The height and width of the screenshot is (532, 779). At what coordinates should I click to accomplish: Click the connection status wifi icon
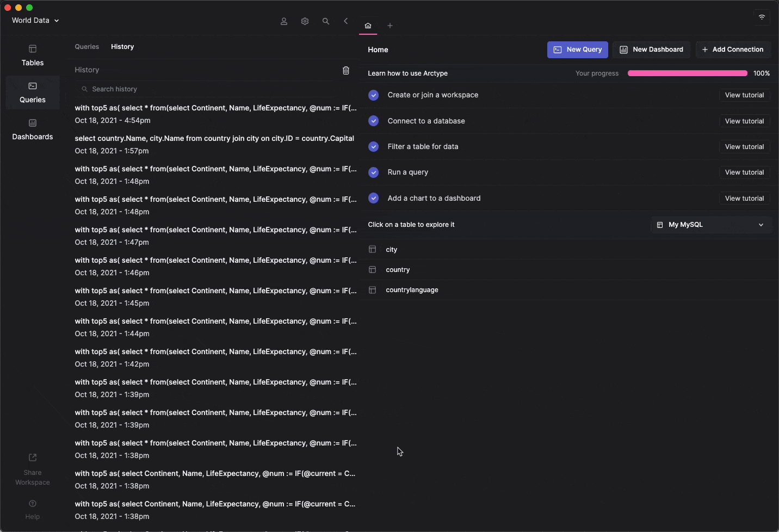pos(762,17)
